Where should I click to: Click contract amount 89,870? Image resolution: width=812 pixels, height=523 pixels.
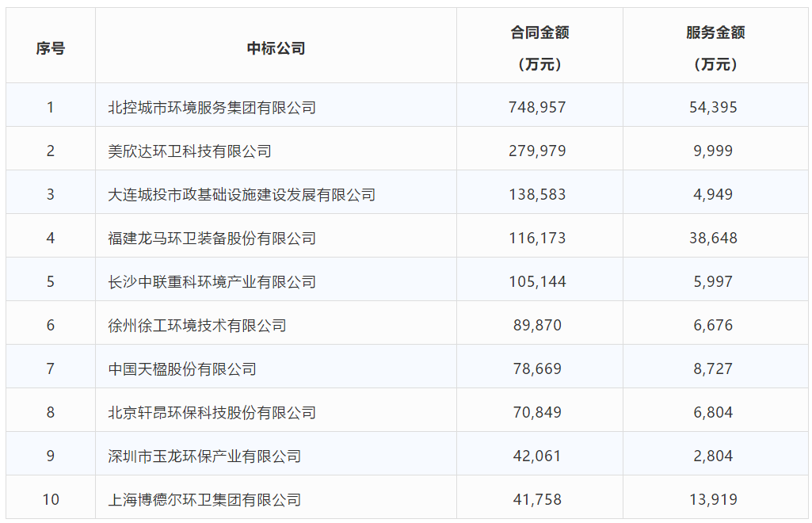538,325
